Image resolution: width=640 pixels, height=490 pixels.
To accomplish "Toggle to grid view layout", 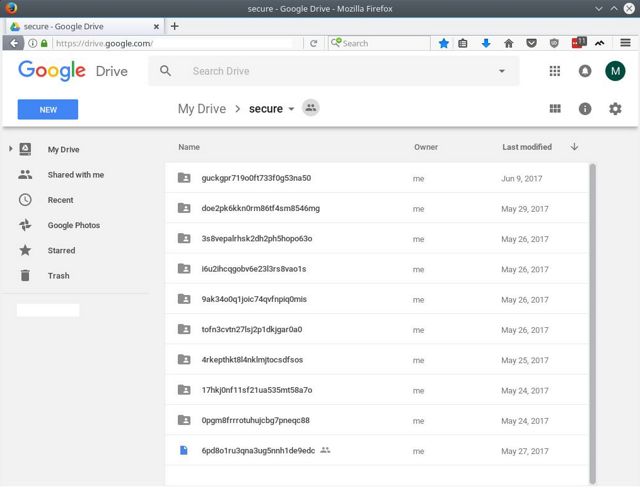I will pos(555,109).
